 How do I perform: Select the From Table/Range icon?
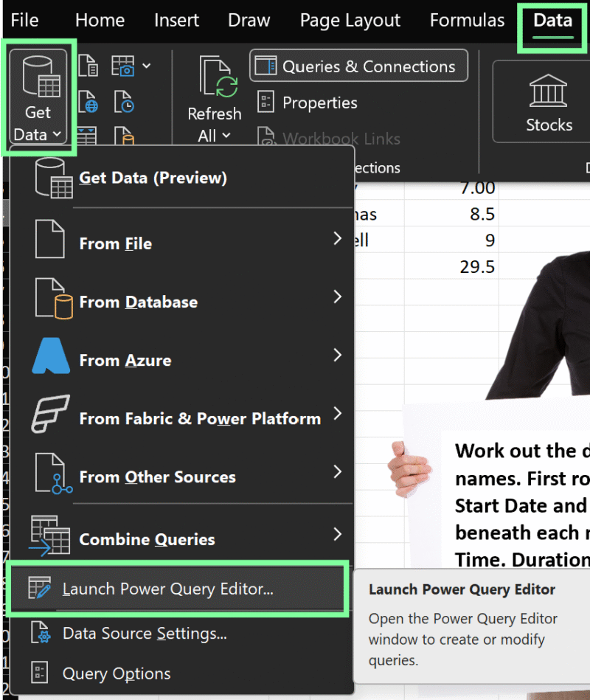tap(87, 136)
